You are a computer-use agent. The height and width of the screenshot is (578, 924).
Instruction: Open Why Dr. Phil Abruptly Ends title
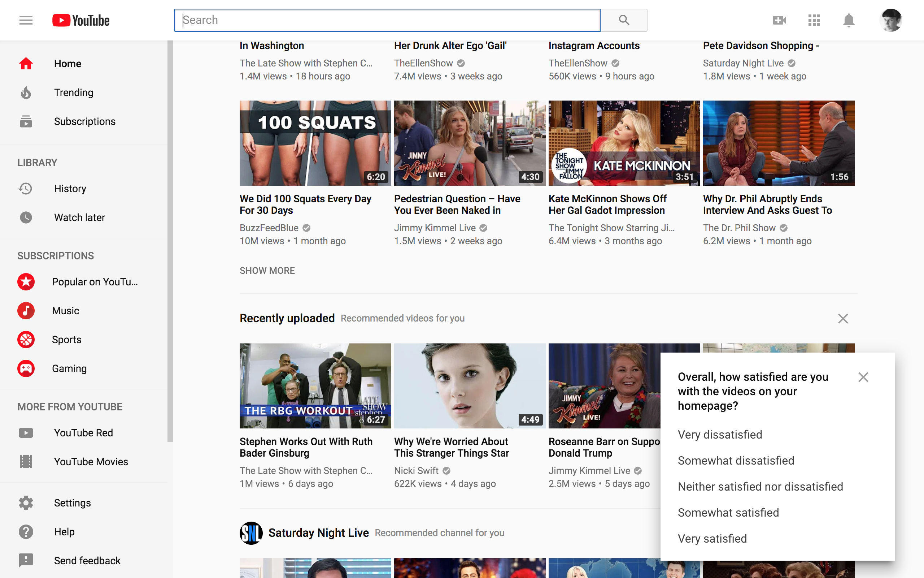[x=767, y=204]
